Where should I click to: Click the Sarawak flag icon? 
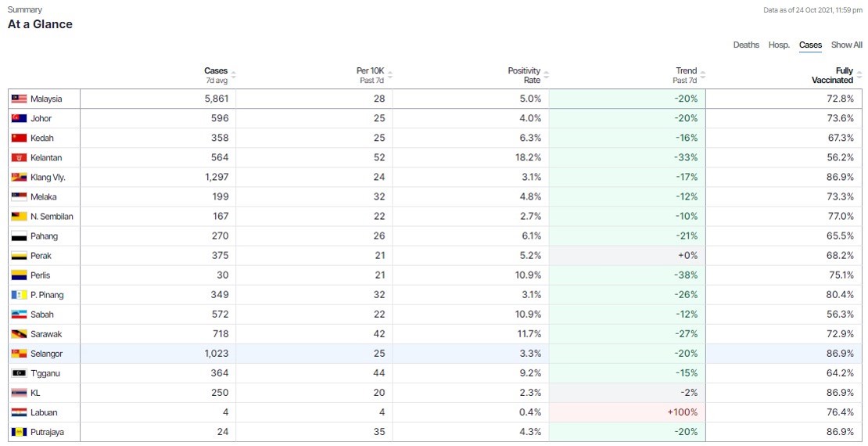(19, 334)
